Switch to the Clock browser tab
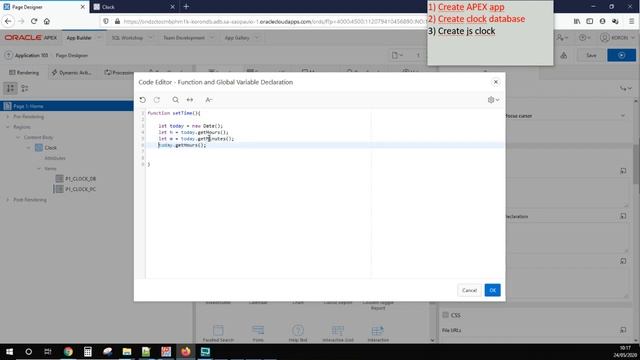Screen dimensions: 640x360 coord(133,7)
